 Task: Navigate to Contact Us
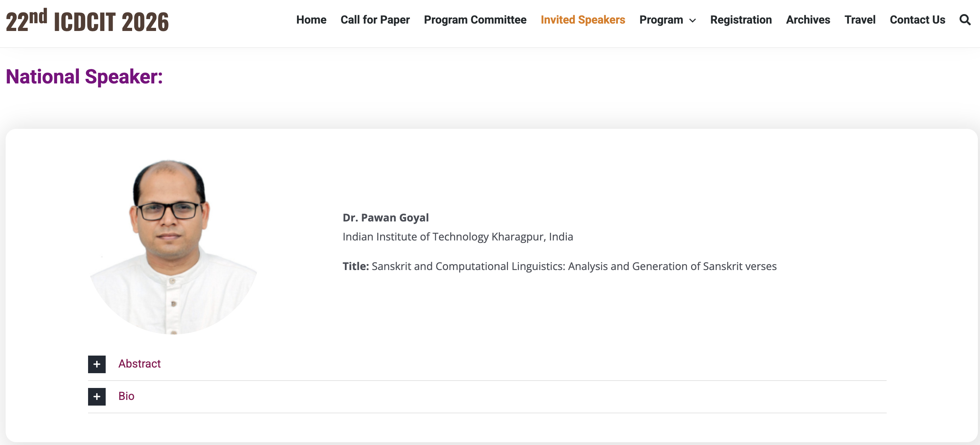917,20
